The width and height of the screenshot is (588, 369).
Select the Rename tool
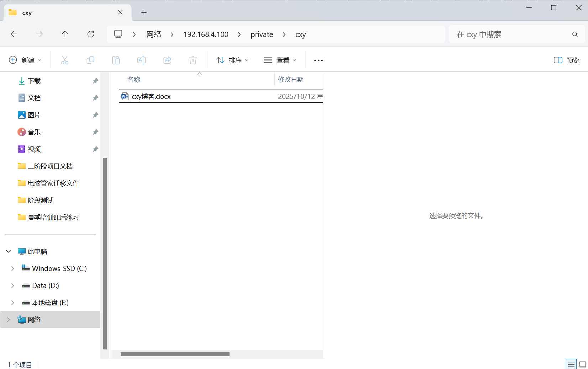[142, 60]
